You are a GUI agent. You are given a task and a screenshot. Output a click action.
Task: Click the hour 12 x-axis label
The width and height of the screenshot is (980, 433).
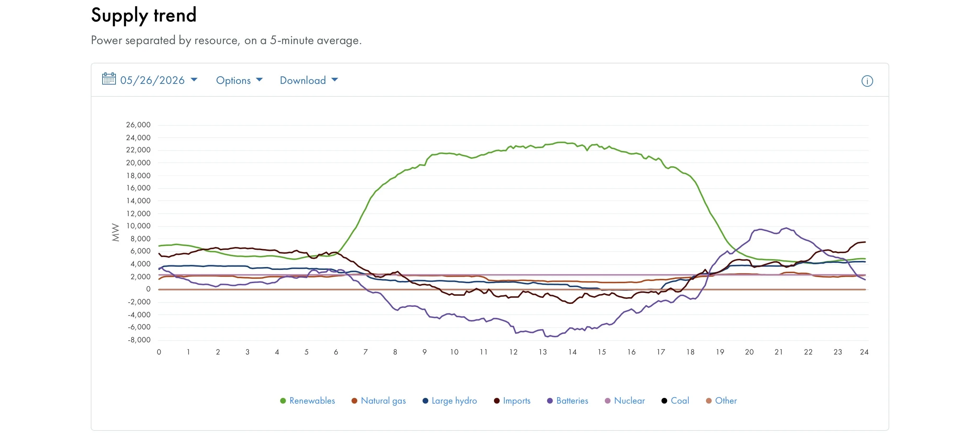(x=513, y=352)
